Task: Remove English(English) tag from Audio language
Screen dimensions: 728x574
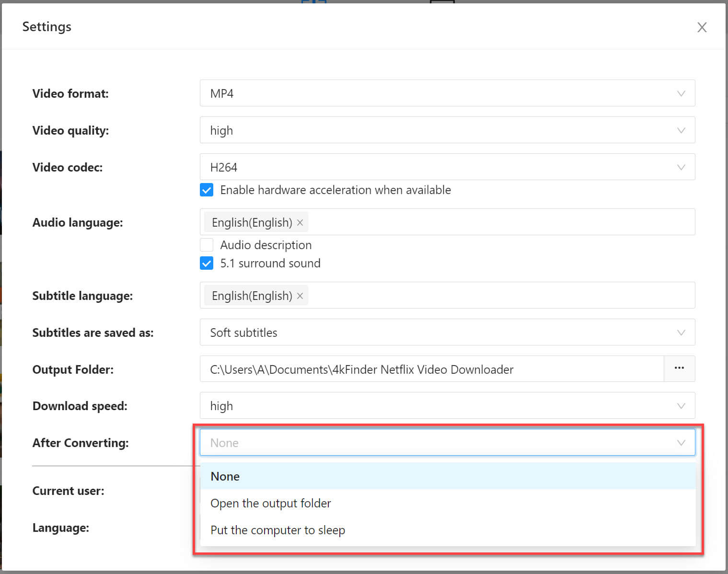Action: pos(300,222)
